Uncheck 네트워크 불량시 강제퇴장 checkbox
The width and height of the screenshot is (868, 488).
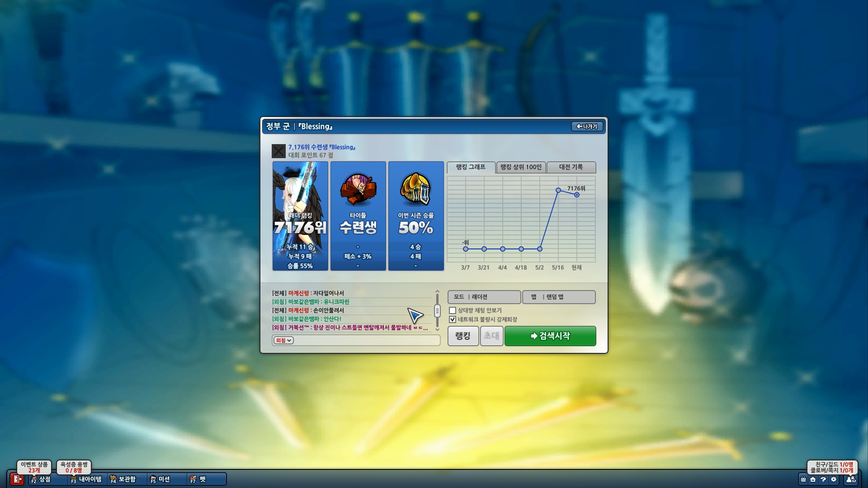[453, 319]
